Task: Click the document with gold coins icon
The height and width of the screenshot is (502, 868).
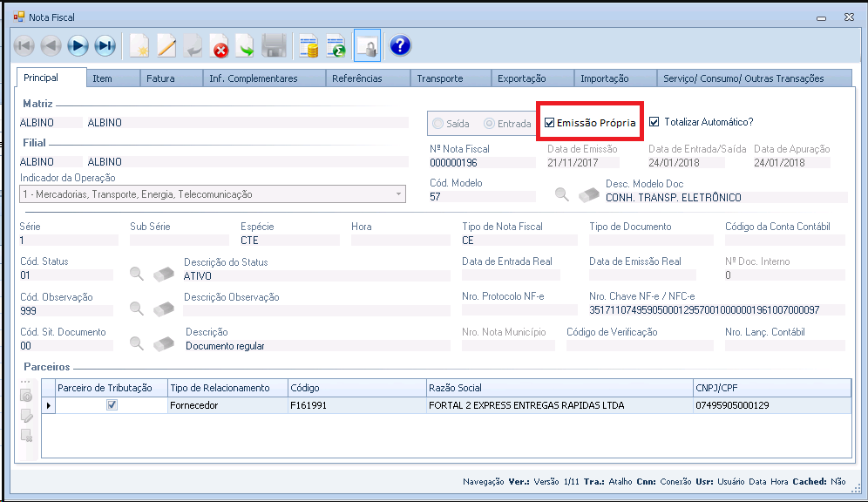Action: tap(309, 46)
